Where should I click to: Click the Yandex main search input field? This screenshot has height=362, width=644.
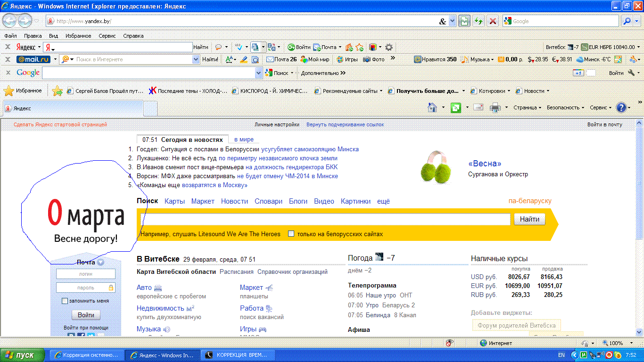point(325,219)
